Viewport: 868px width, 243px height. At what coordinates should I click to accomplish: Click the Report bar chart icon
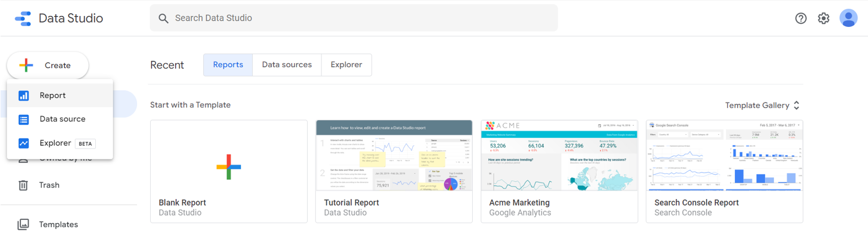click(x=24, y=96)
